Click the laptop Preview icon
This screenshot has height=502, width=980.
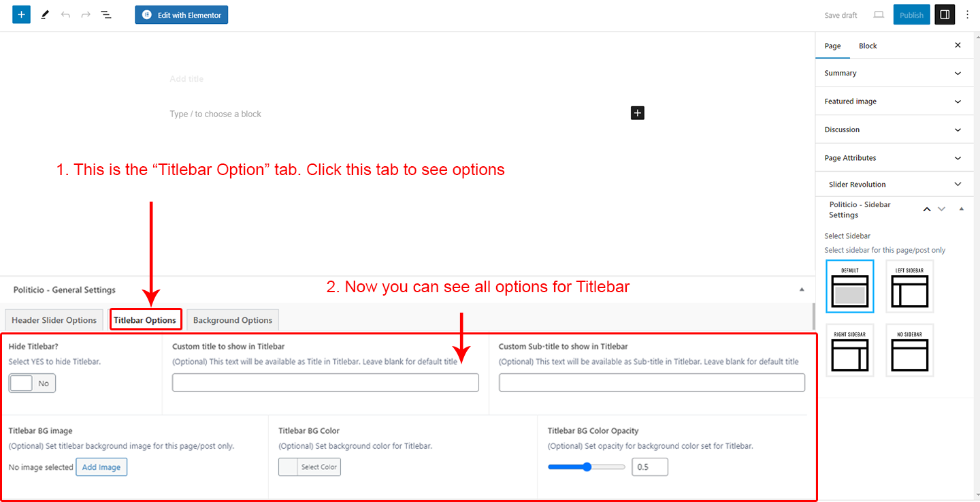879,15
